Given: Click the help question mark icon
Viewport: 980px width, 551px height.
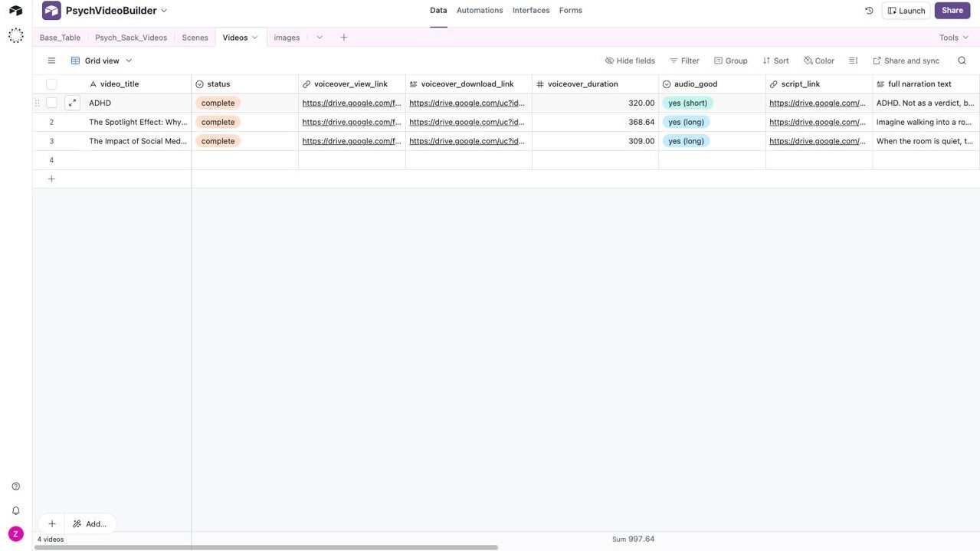Looking at the screenshot, I should click(x=15, y=487).
